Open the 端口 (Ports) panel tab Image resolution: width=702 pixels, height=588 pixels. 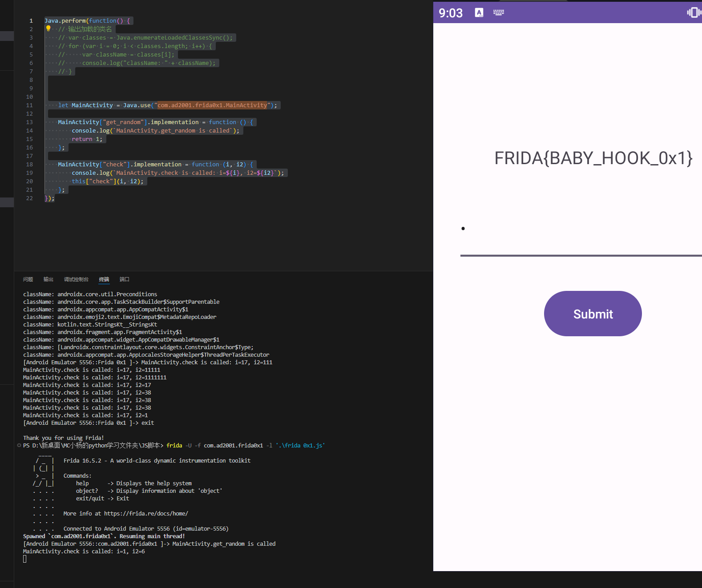(x=125, y=279)
